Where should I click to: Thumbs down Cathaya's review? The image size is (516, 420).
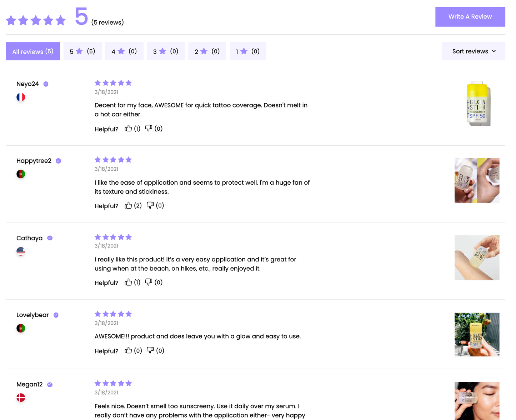(x=149, y=282)
